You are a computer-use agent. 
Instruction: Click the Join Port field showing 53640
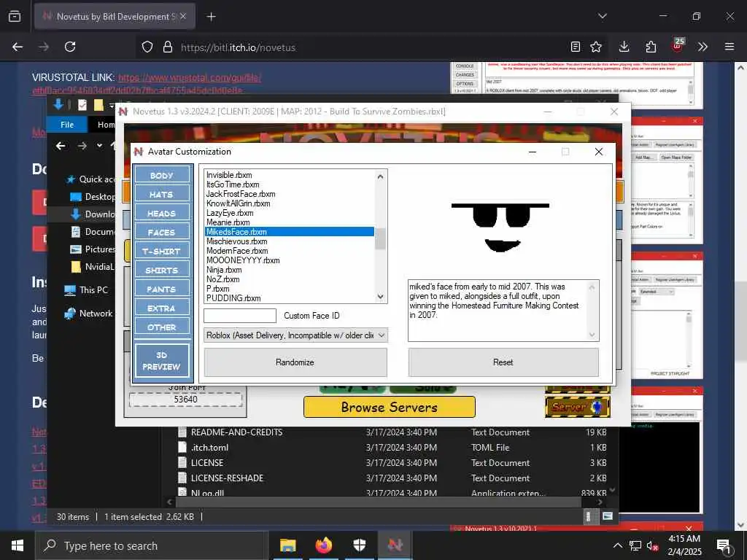(186, 400)
